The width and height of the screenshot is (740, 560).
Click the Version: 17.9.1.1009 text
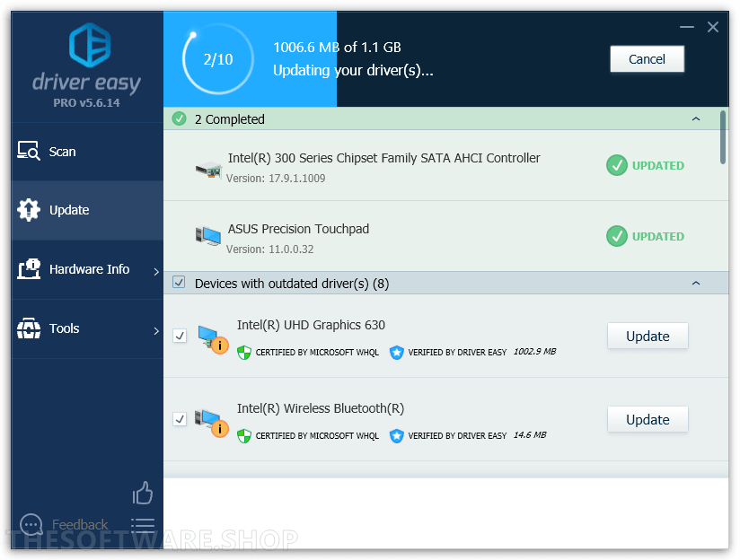tap(276, 179)
